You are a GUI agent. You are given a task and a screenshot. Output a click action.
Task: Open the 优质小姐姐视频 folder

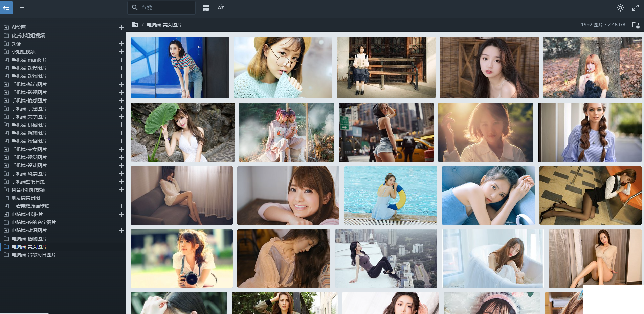coord(28,36)
